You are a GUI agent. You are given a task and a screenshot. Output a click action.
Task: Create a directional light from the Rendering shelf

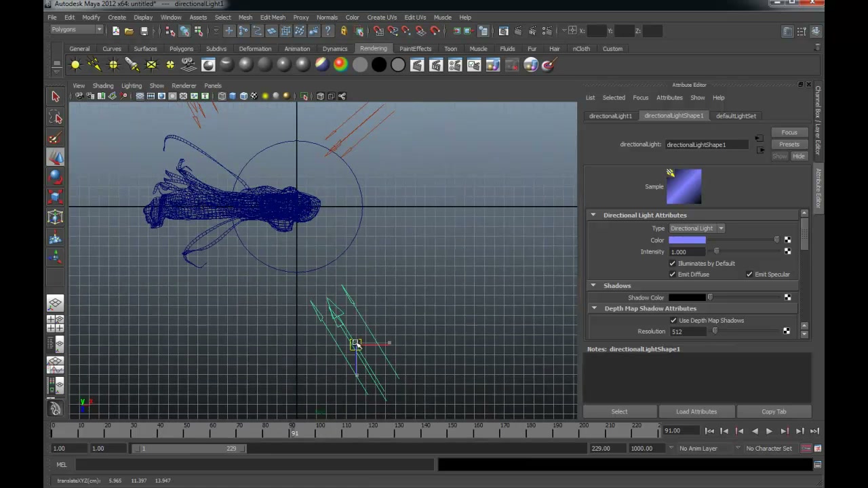point(94,65)
